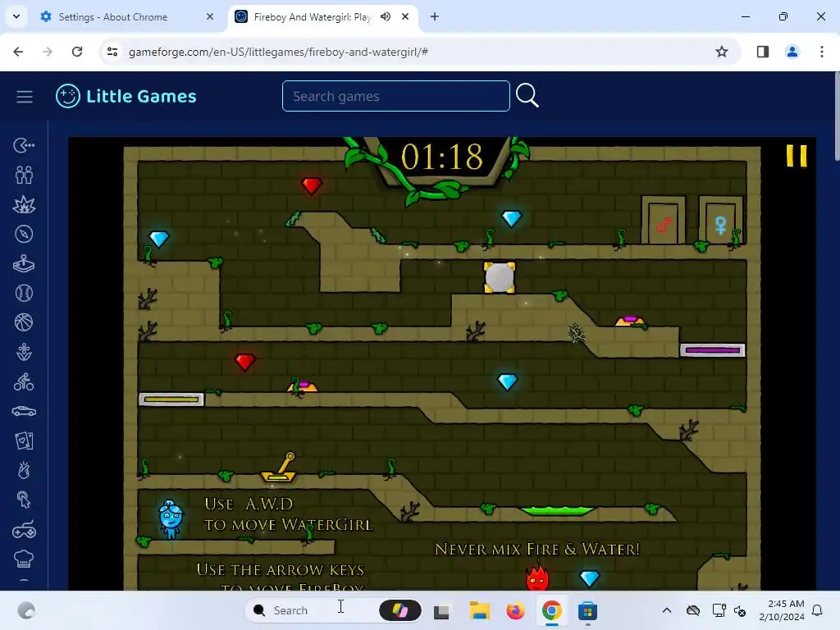
Task: Open the Pac-Man arcade category icon
Action: [x=24, y=145]
